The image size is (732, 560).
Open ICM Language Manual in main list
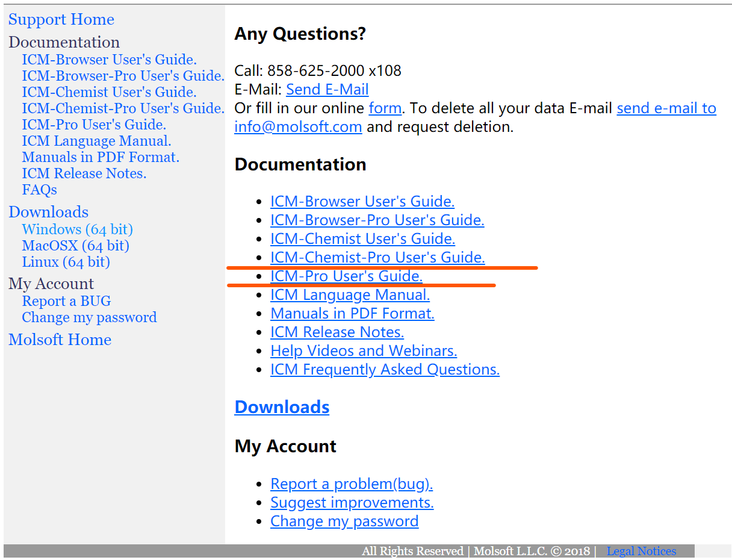[350, 295]
